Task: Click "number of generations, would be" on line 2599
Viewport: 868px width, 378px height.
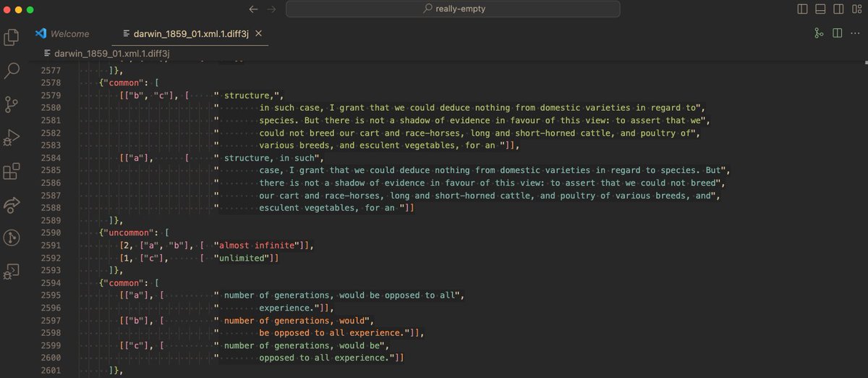Action: click(x=305, y=345)
